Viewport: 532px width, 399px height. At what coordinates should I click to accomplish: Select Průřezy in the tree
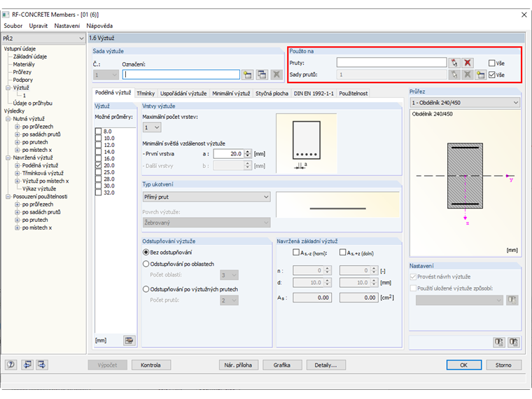pos(22,72)
